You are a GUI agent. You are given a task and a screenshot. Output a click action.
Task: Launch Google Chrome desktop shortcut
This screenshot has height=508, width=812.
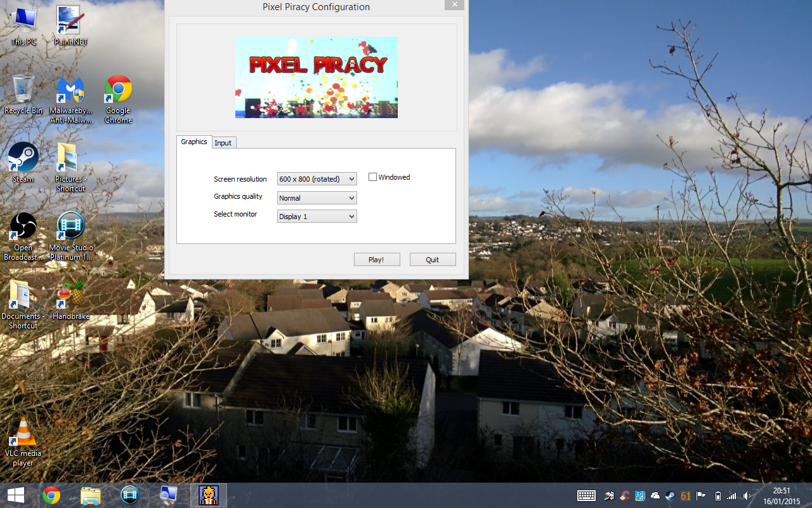(x=118, y=100)
